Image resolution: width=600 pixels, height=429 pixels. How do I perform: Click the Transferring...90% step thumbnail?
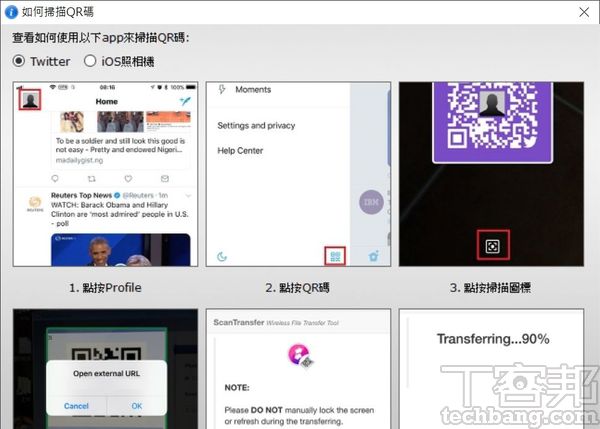coord(491,368)
